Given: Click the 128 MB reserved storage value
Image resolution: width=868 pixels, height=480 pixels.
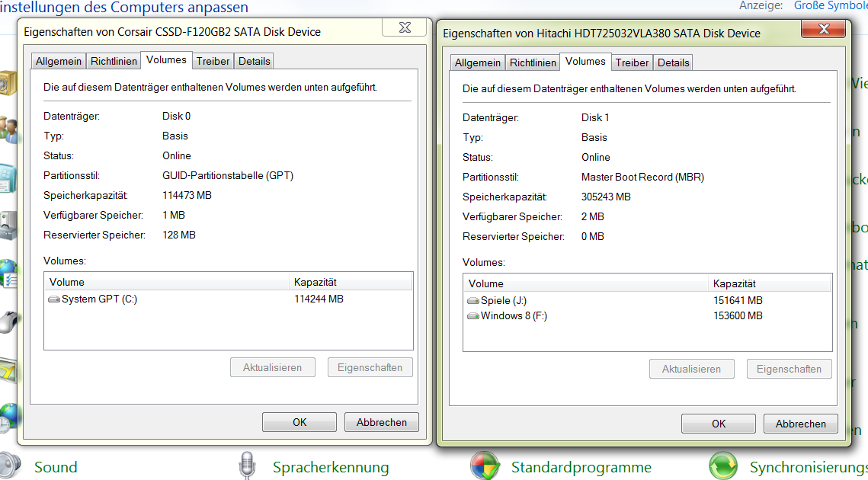Looking at the screenshot, I should pyautogui.click(x=179, y=235).
